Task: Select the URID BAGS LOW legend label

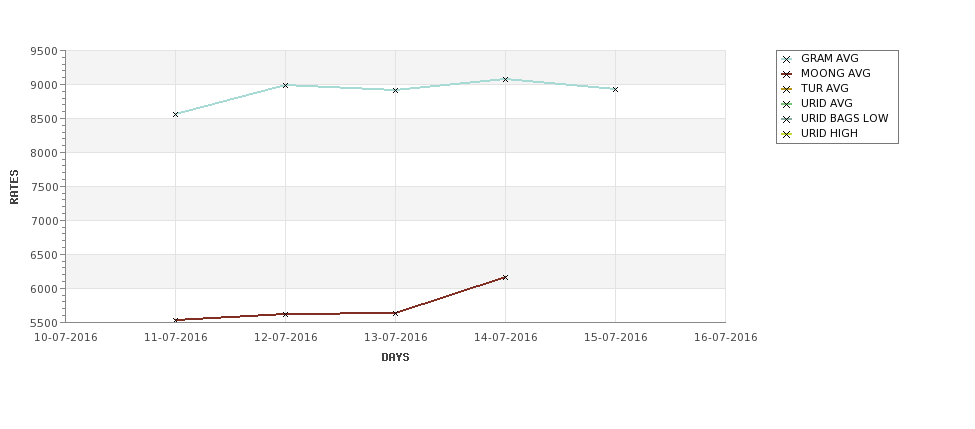Action: pos(844,118)
